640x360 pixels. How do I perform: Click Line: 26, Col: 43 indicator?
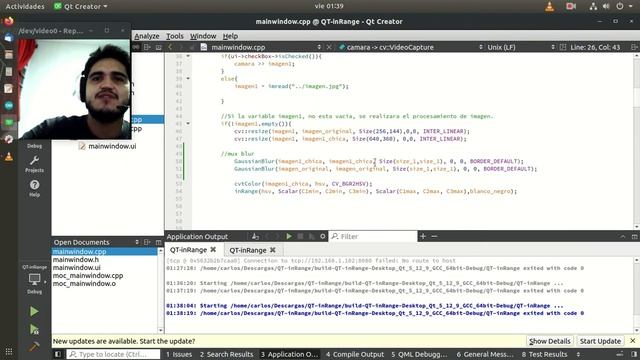[x=595, y=47]
